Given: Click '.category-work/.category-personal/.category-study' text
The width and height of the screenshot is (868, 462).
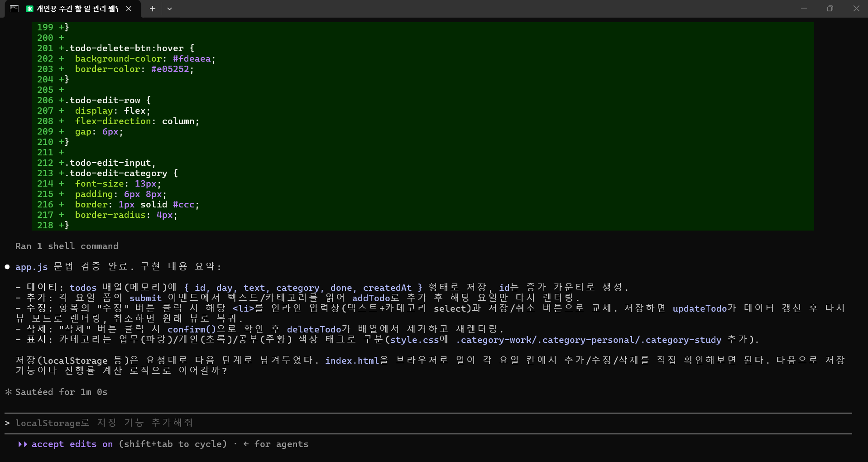Looking at the screenshot, I should click(589, 340).
